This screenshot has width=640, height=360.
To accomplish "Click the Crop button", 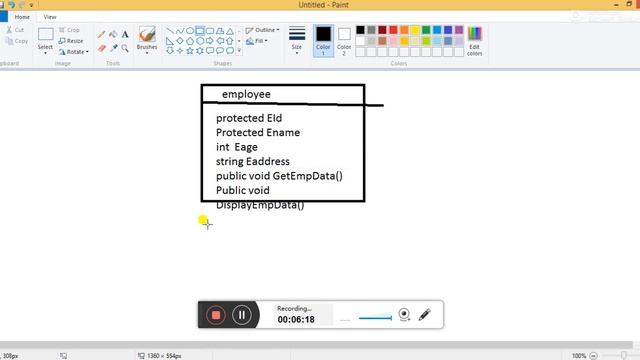I will point(69,30).
